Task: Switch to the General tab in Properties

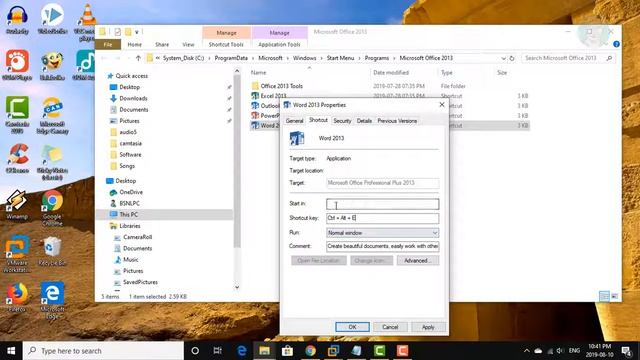Action: click(x=294, y=121)
